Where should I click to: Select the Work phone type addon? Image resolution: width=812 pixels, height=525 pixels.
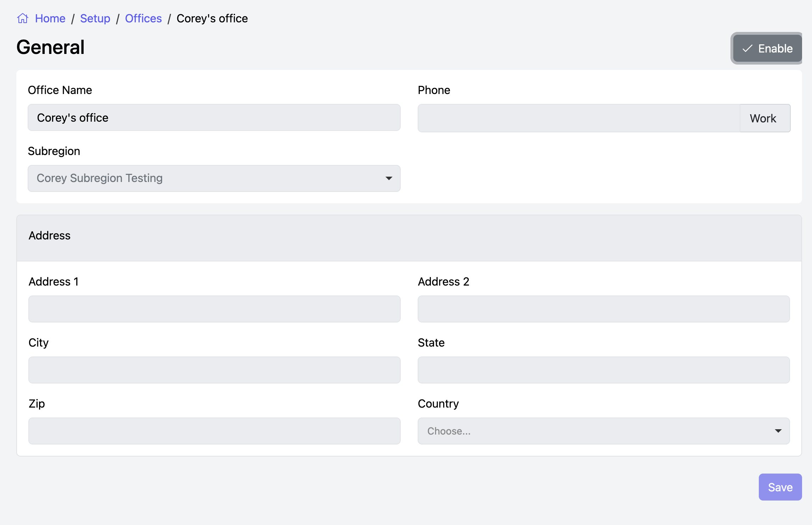click(764, 118)
